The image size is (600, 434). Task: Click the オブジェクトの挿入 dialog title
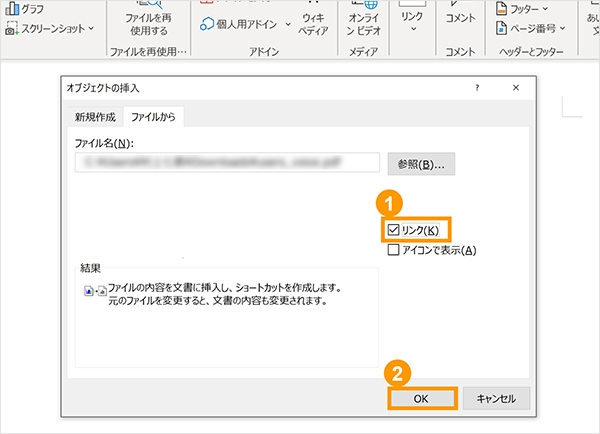pyautogui.click(x=103, y=88)
